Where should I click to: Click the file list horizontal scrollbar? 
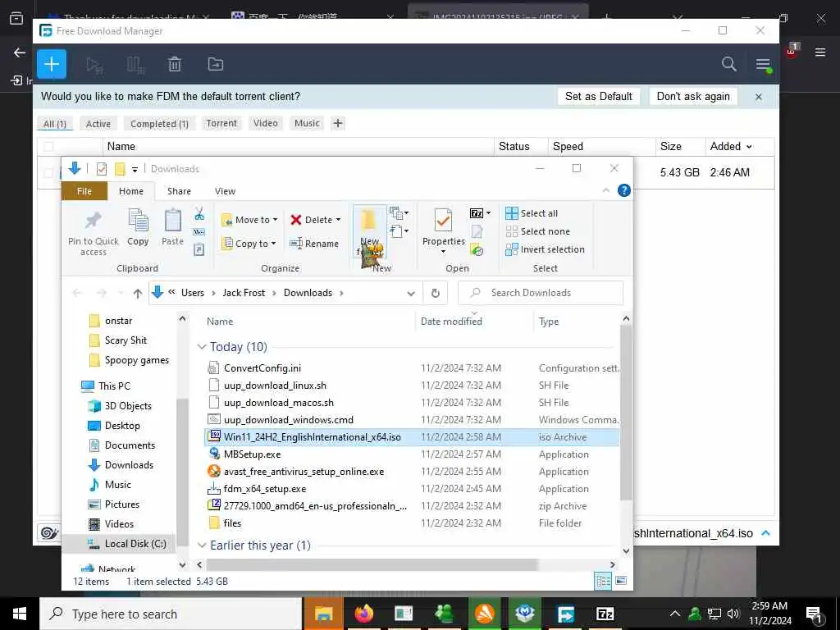click(372, 564)
